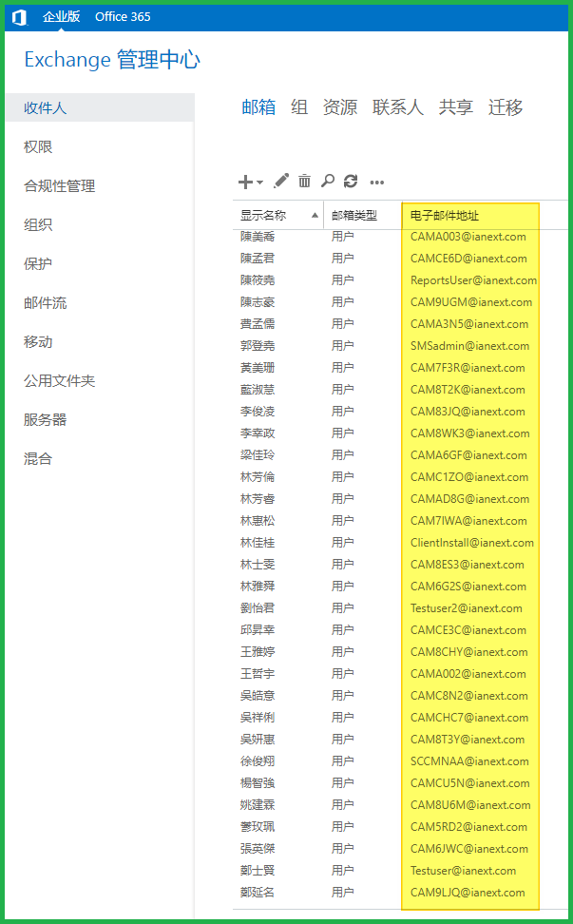573x924 pixels.
Task: Select the row for 邱昇幸
Action: click(x=400, y=630)
